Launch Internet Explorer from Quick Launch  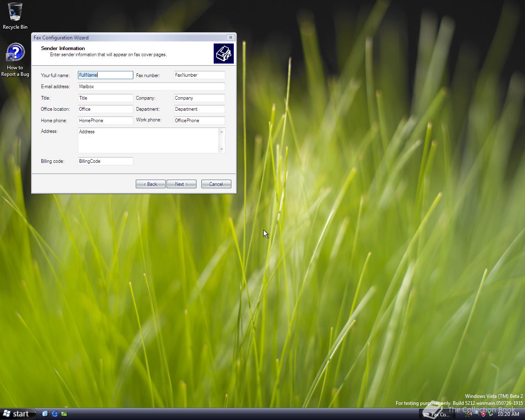tap(55, 414)
